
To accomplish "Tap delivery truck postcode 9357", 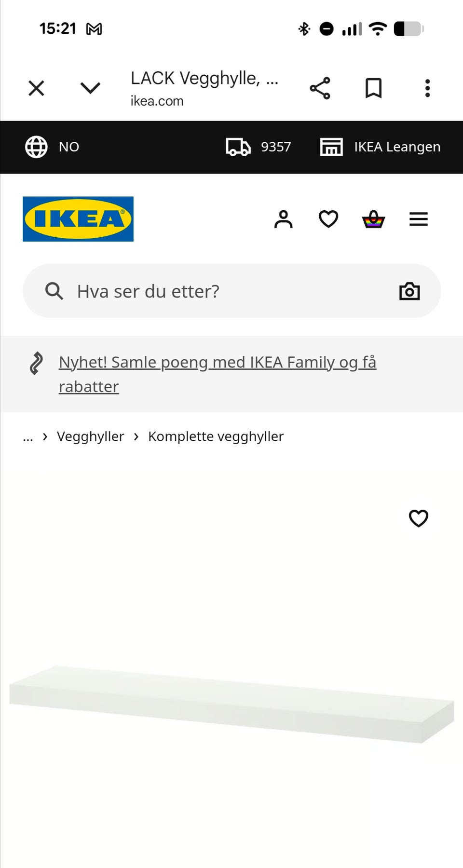I will (x=259, y=147).
